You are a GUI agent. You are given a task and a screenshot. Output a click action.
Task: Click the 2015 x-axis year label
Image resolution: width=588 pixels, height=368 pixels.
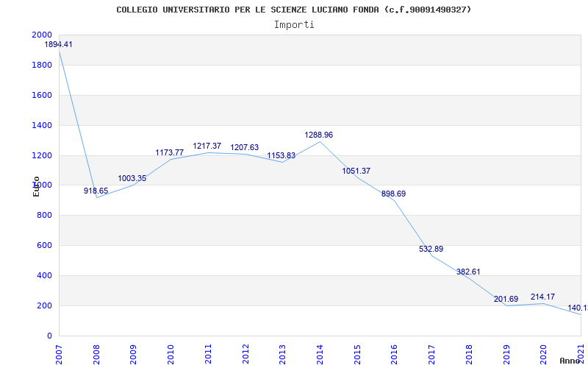357,355
